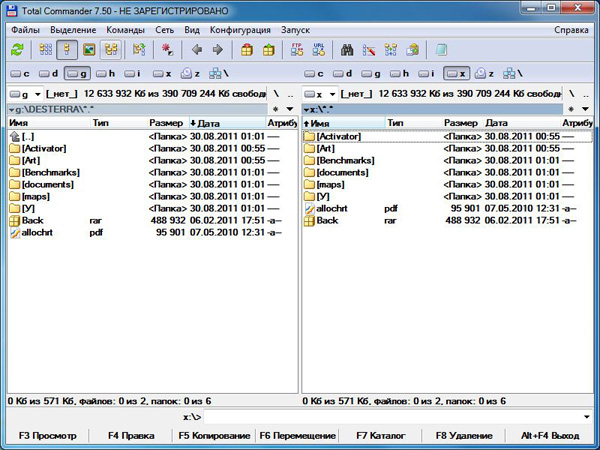Click F7 Каталог button
Viewport: 600px width, 450px height.
pos(381,436)
